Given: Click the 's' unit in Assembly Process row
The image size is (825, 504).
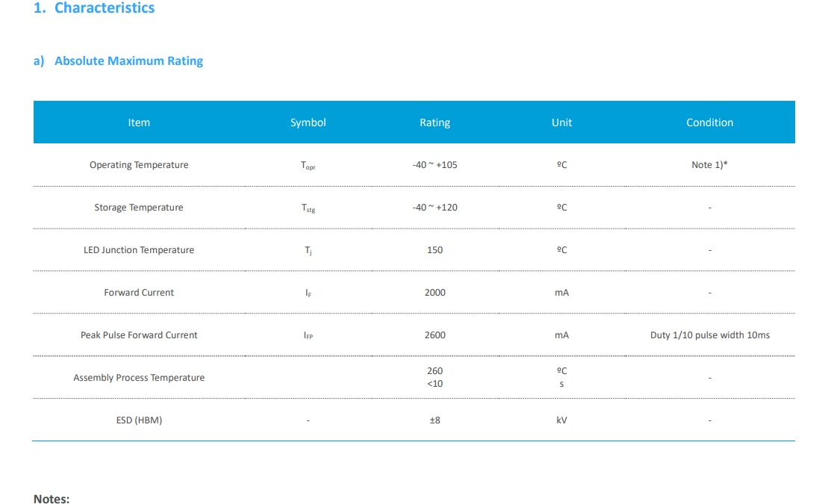Looking at the screenshot, I should click(x=561, y=384).
